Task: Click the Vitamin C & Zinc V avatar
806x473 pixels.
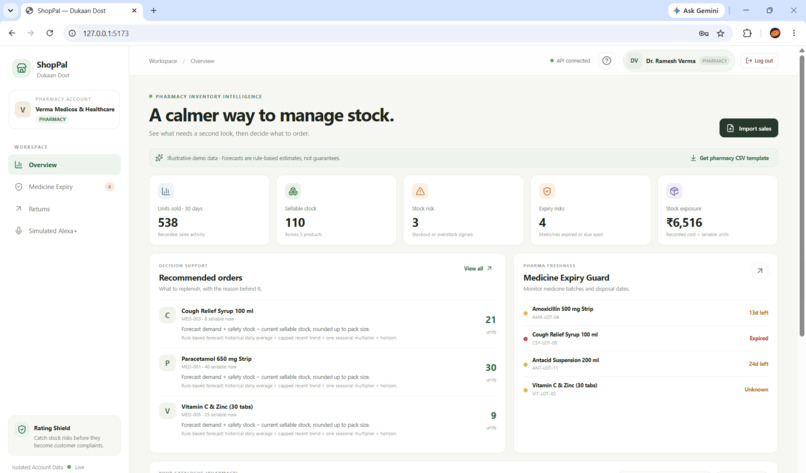Action: point(167,411)
